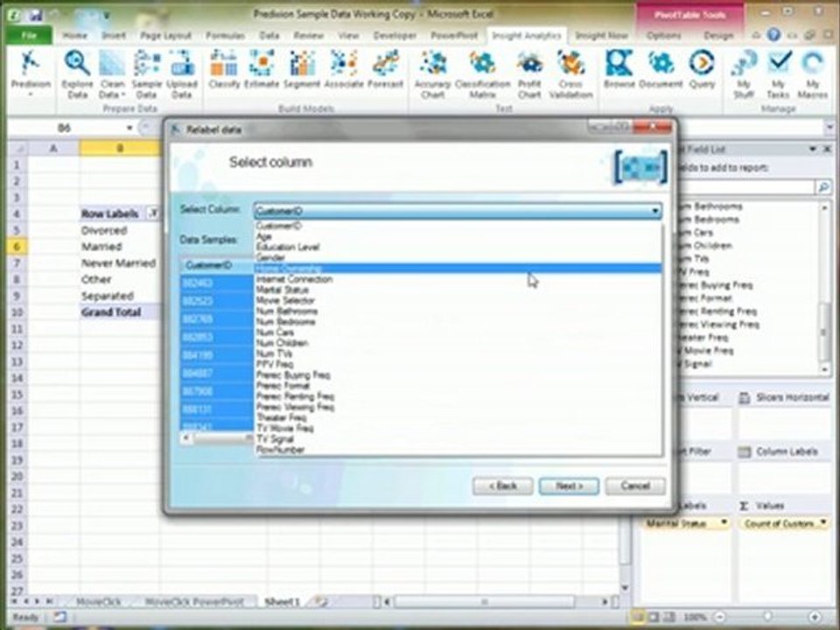Collapse the Select Column combo box arrow

654,211
